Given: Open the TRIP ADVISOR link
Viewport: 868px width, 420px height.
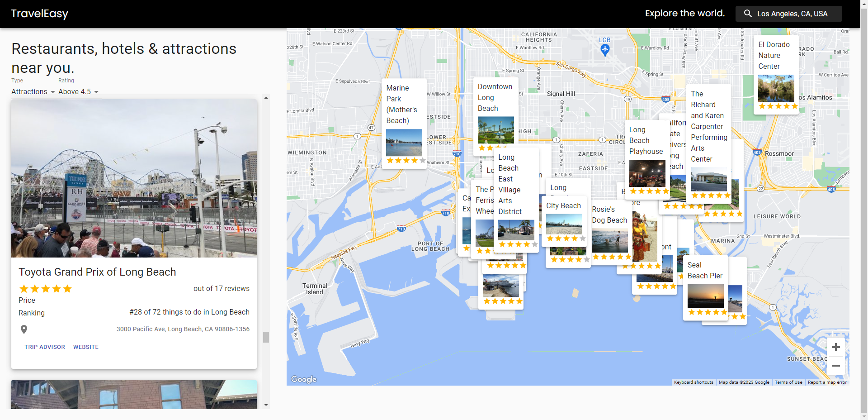Looking at the screenshot, I should (x=44, y=347).
